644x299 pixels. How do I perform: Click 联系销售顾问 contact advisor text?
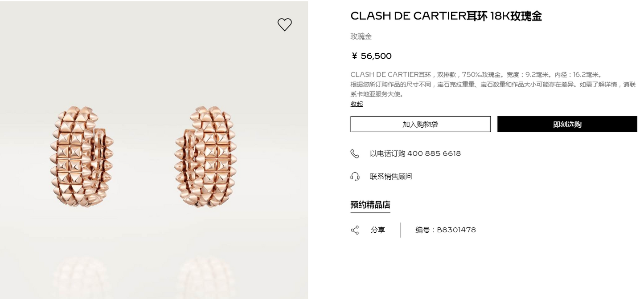coord(391,177)
